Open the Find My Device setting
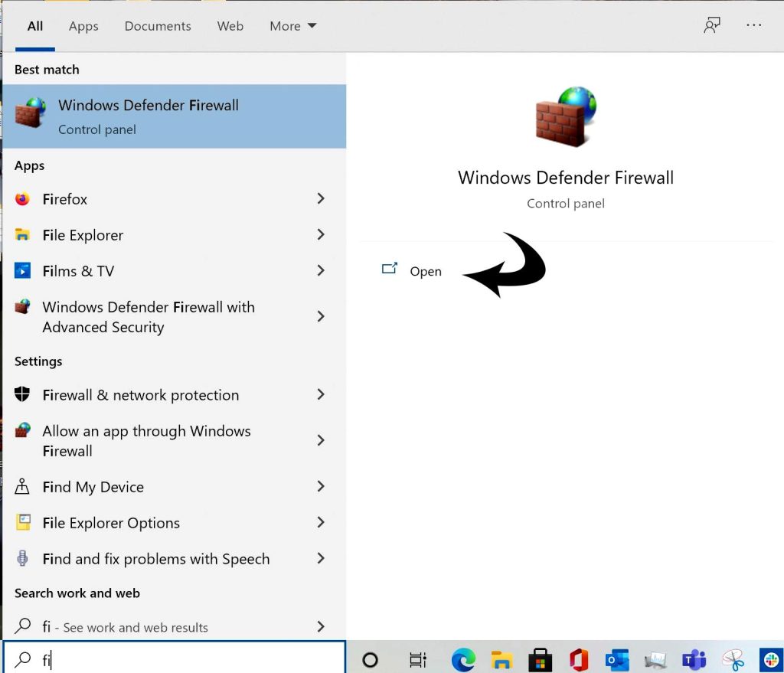 tap(174, 486)
